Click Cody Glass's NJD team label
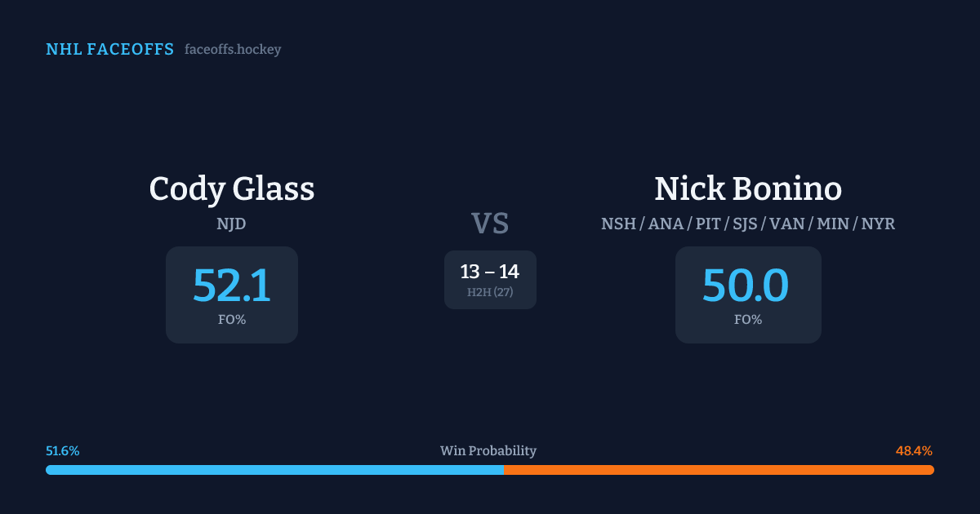The width and height of the screenshot is (980, 514). [x=231, y=224]
